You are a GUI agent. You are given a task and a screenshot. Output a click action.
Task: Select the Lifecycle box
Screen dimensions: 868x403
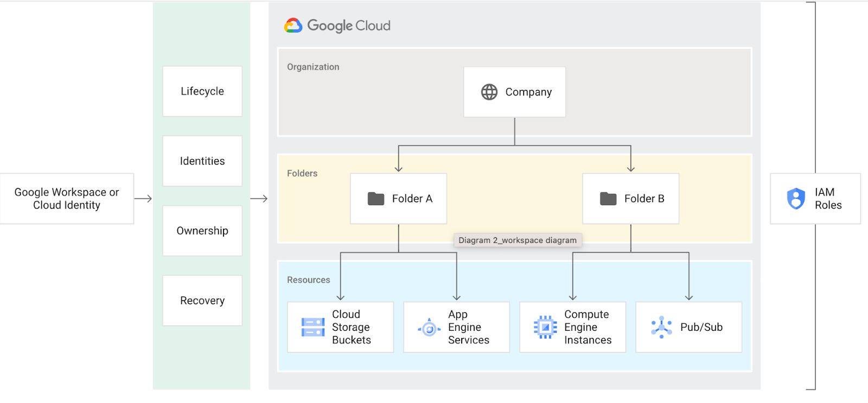point(202,91)
